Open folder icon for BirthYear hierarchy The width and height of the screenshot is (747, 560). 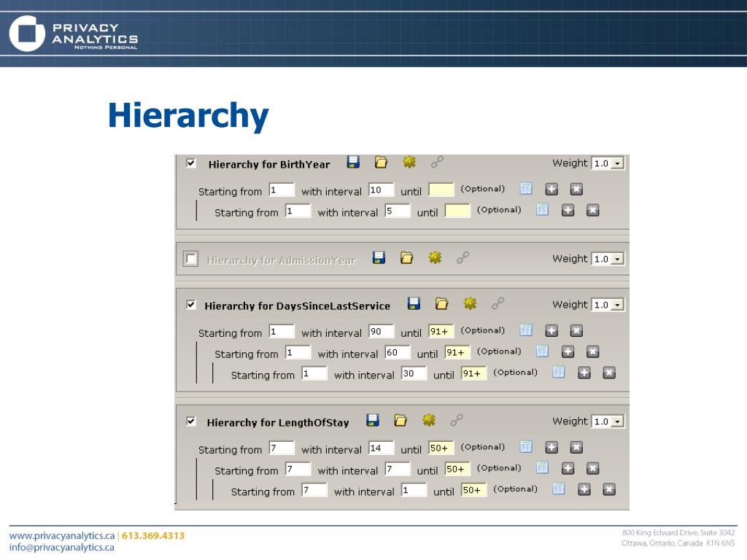coord(381,163)
